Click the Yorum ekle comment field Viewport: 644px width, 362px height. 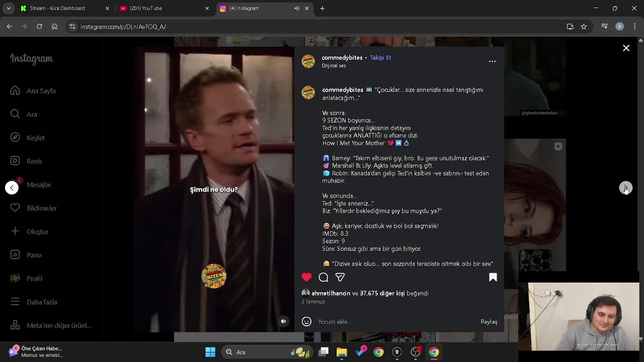(x=396, y=322)
